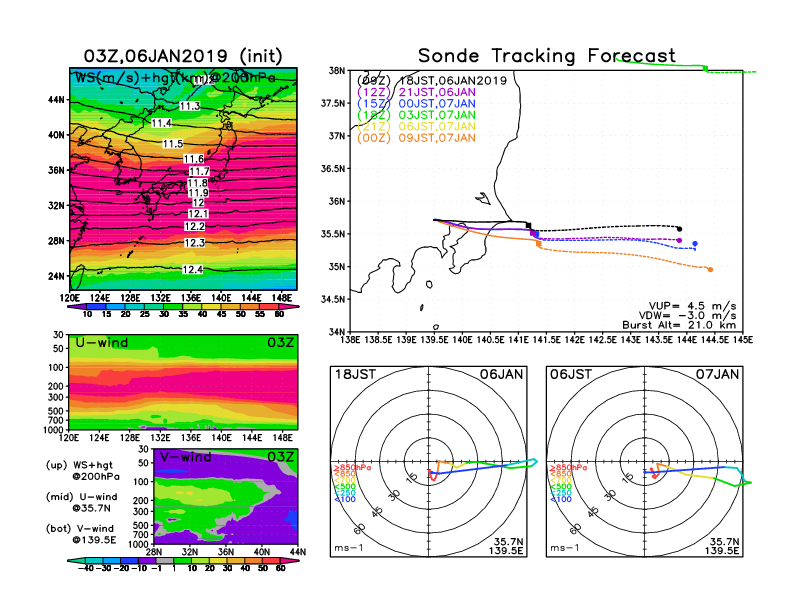Click the "44N" latitude label on the 200hPa map
The image size is (792, 612).
[x=57, y=99]
